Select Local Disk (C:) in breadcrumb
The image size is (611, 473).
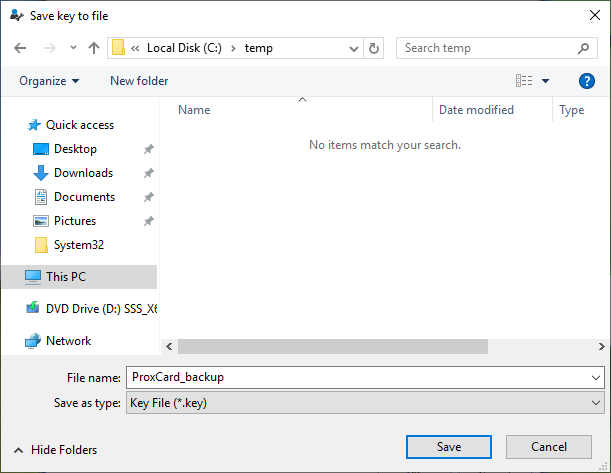point(184,48)
